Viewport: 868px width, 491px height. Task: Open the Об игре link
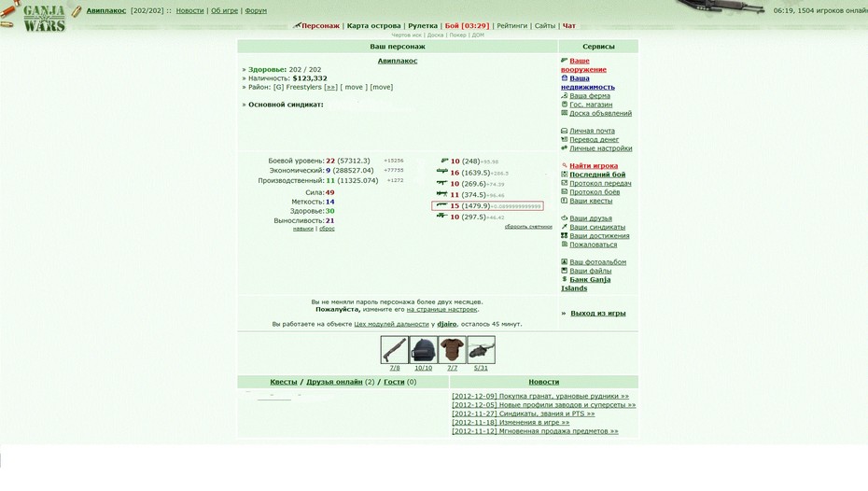pyautogui.click(x=224, y=10)
